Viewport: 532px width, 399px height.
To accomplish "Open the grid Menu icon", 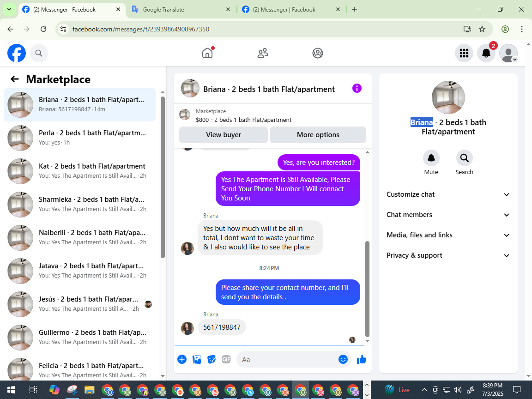I will coord(464,53).
